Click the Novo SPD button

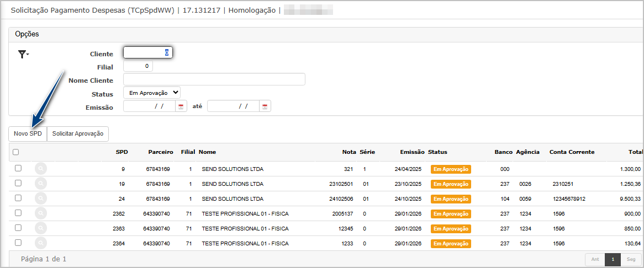pos(28,133)
